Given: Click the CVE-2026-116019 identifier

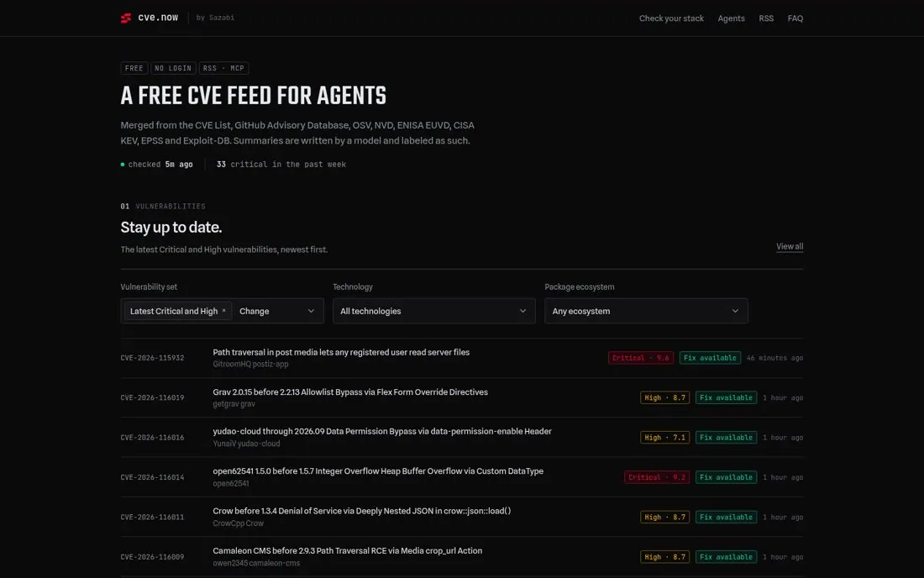Looking at the screenshot, I should (x=152, y=397).
